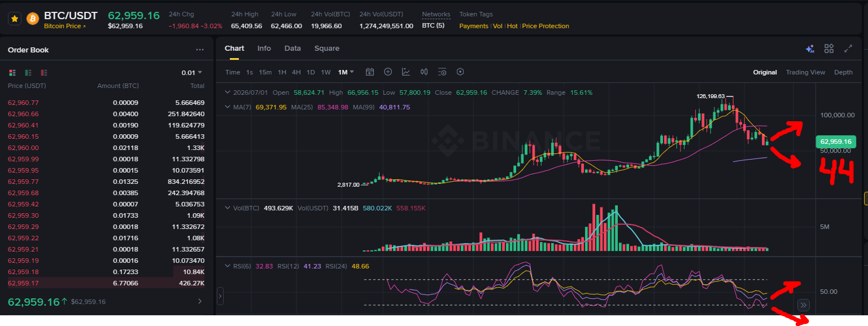This screenshot has height=326, width=868.
Task: Show only sell orders in order book
Action: [x=44, y=73]
